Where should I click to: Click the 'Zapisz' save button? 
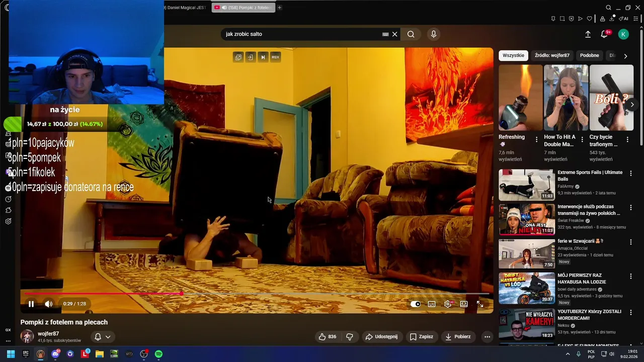(422, 337)
